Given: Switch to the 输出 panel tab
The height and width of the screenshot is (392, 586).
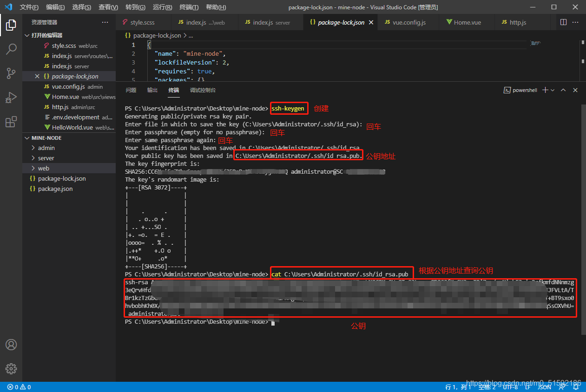Looking at the screenshot, I should click(x=152, y=90).
